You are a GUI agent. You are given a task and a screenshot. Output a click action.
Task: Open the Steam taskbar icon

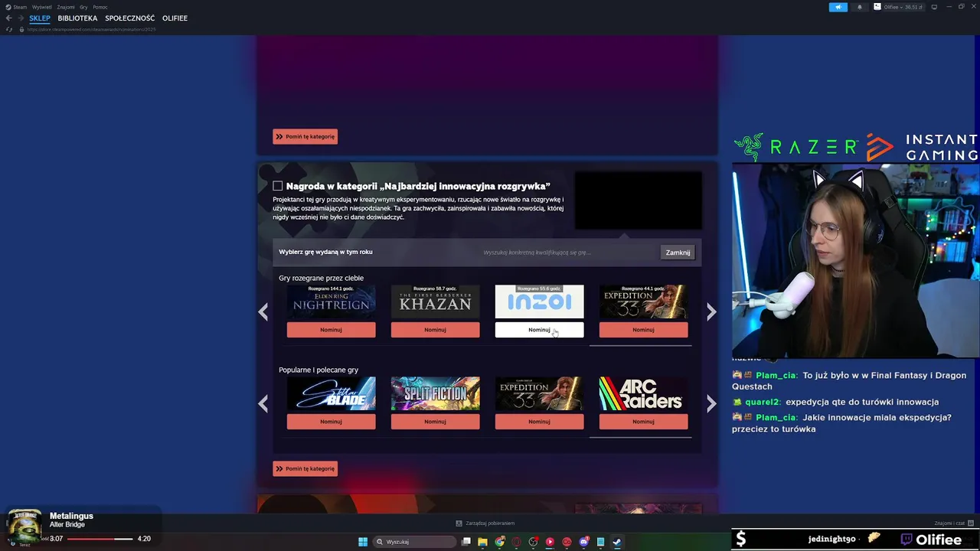tap(617, 542)
